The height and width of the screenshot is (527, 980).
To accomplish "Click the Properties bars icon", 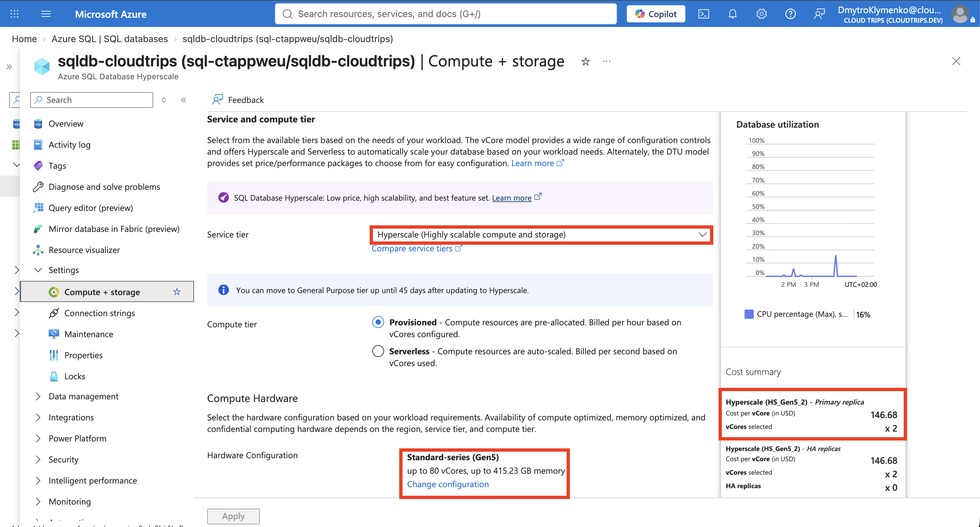I will click(54, 355).
